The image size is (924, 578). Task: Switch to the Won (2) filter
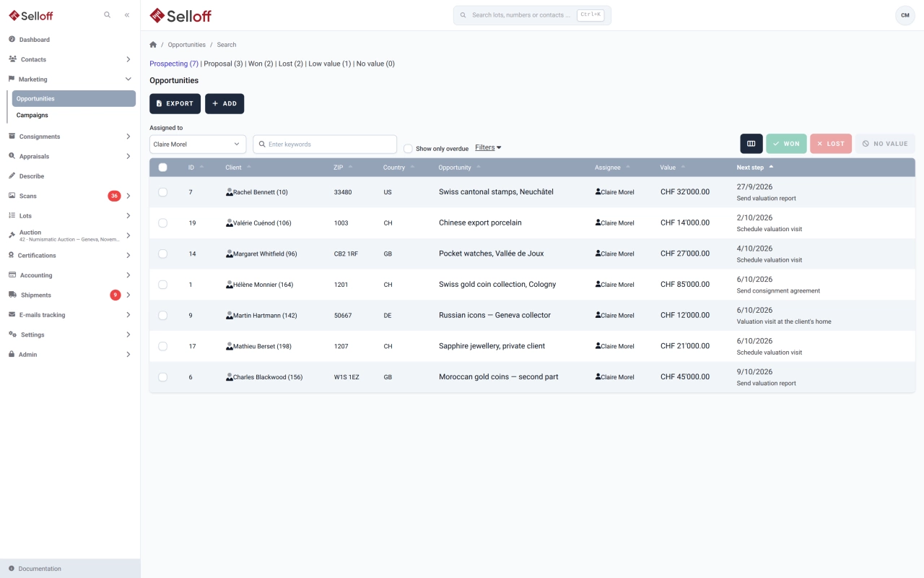click(x=261, y=64)
